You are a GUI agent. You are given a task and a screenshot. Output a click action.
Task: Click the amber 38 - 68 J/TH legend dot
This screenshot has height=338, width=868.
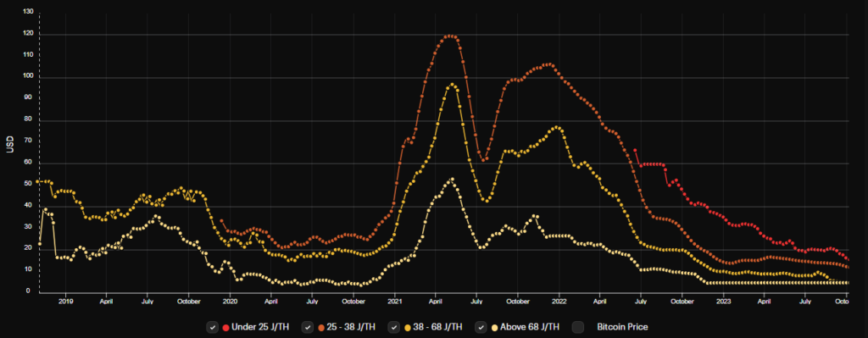point(409,328)
